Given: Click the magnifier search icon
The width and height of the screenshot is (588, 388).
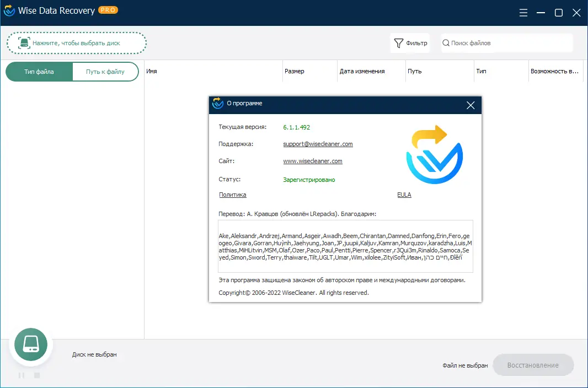Looking at the screenshot, I should [x=446, y=43].
